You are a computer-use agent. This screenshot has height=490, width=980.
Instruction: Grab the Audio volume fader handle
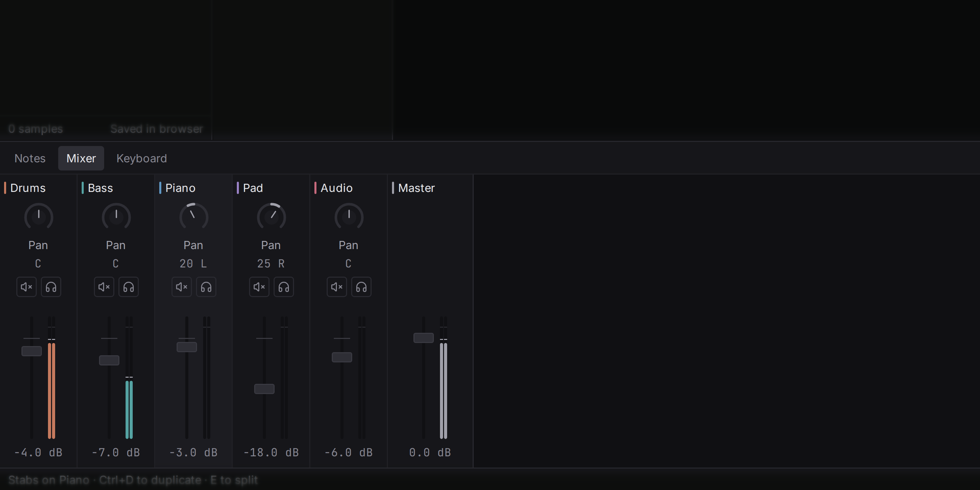[x=342, y=357]
